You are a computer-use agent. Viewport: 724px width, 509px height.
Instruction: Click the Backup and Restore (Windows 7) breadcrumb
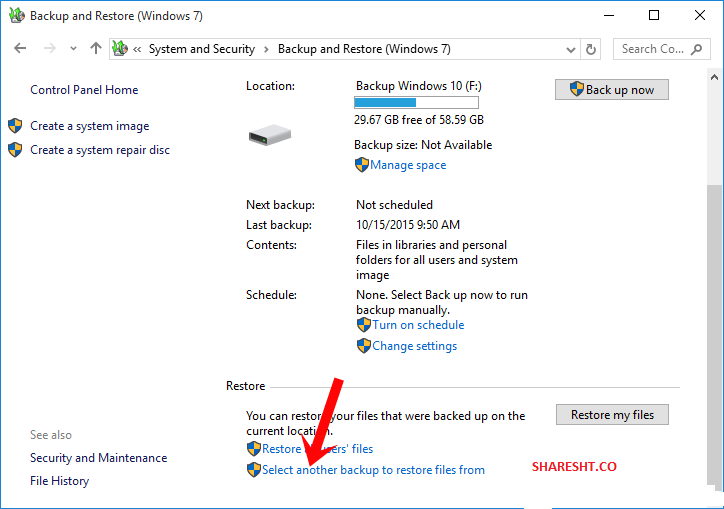(364, 49)
